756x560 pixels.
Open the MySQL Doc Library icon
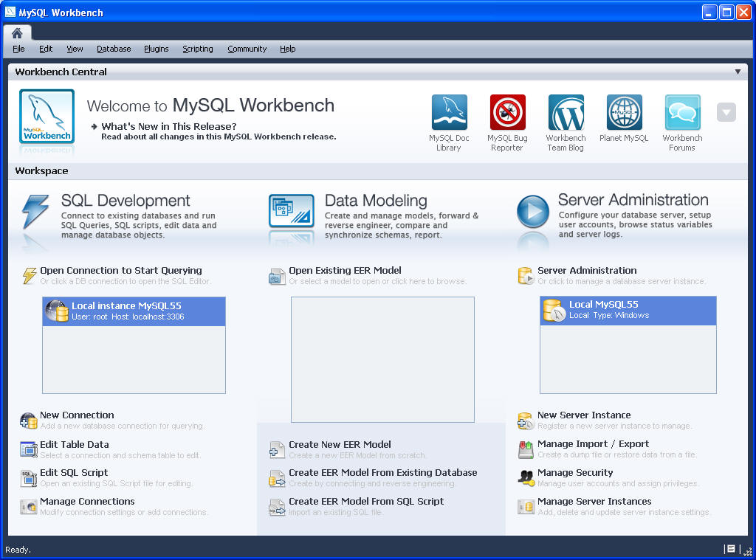450,112
